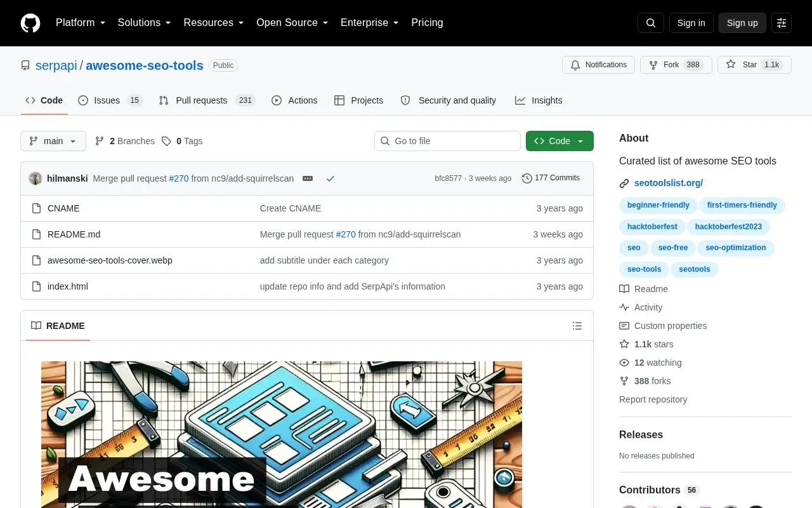View the green check commit status

[331, 178]
